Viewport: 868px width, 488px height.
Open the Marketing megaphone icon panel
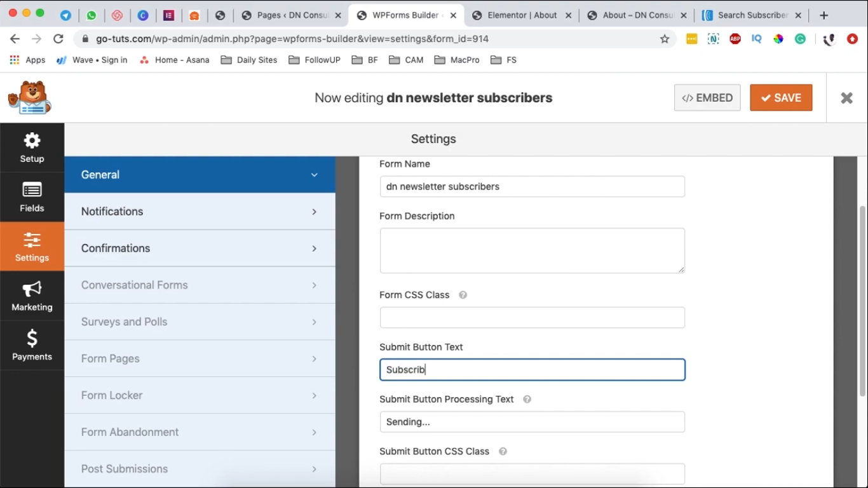(x=32, y=296)
